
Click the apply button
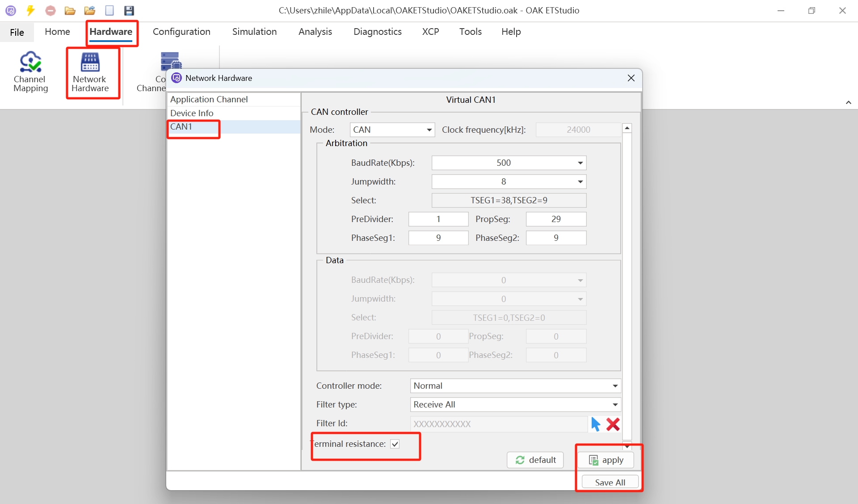(606, 460)
